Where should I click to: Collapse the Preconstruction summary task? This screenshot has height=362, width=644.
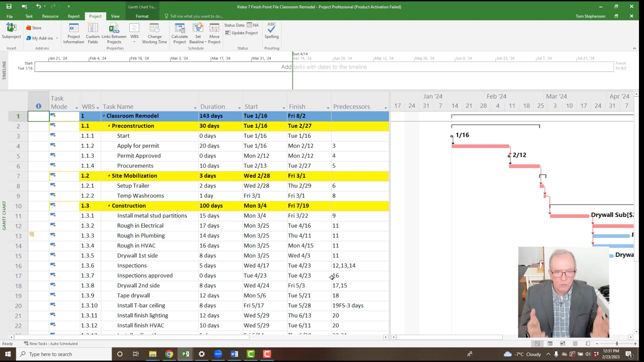tap(109, 126)
